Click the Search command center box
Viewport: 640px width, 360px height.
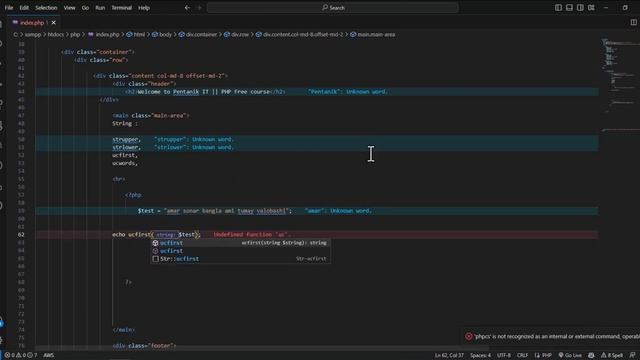(333, 8)
